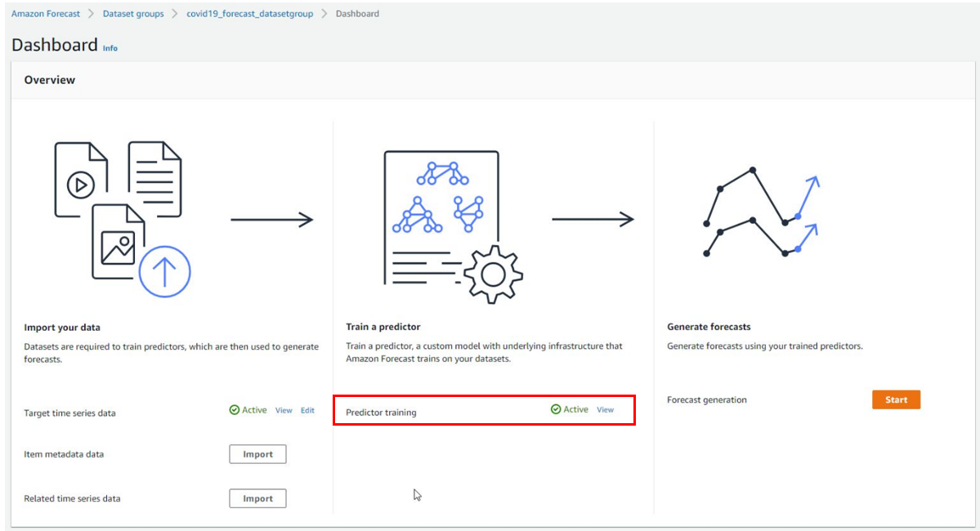Navigate to Dataset groups breadcrumb
This screenshot has width=980, height=531.
pyautogui.click(x=133, y=14)
